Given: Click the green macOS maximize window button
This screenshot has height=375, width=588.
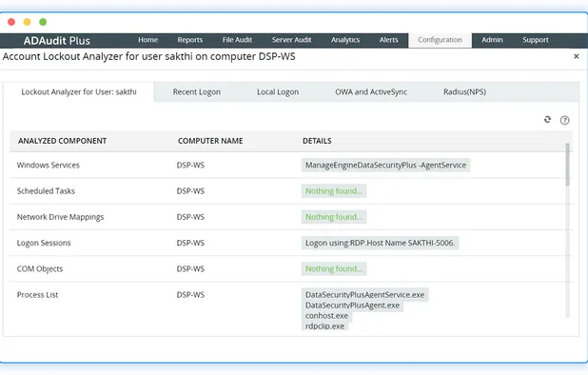Looking at the screenshot, I should coord(43,22).
